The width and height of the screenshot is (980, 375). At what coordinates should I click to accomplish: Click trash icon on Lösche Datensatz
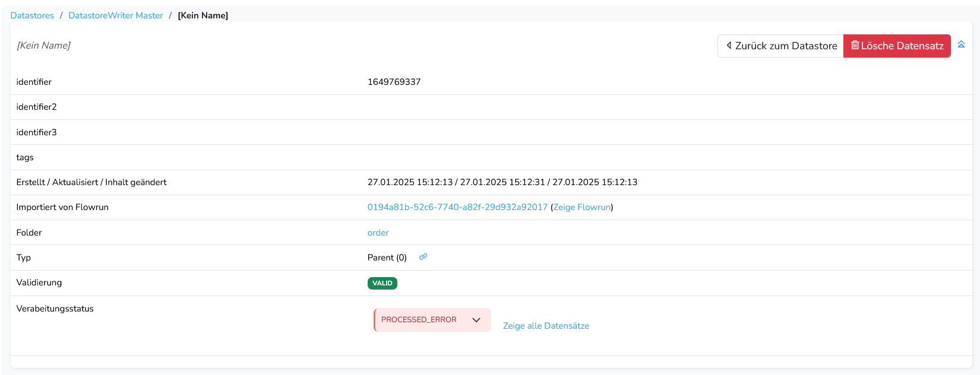pyautogui.click(x=855, y=45)
